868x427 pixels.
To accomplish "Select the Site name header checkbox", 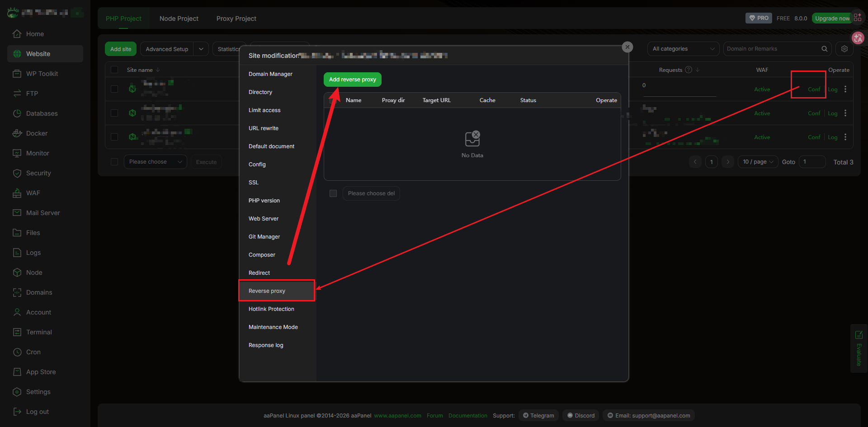I will (x=114, y=70).
